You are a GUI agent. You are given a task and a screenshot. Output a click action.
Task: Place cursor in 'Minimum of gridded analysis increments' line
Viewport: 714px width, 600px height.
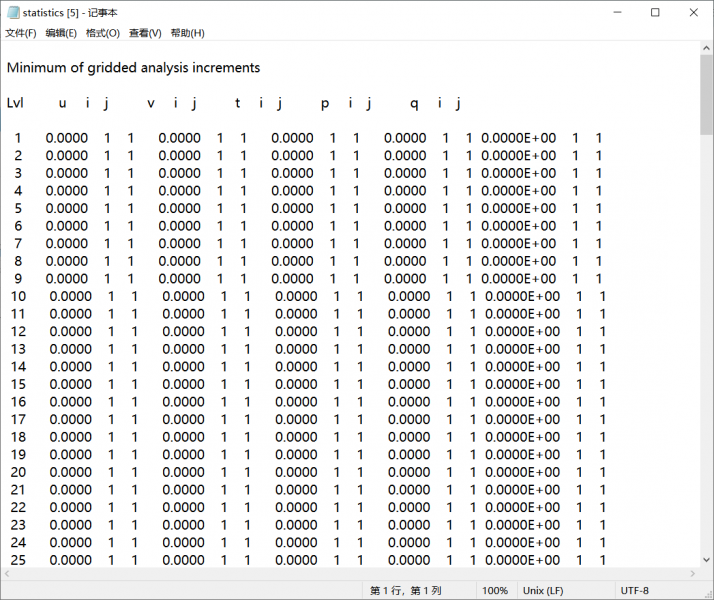point(133,68)
